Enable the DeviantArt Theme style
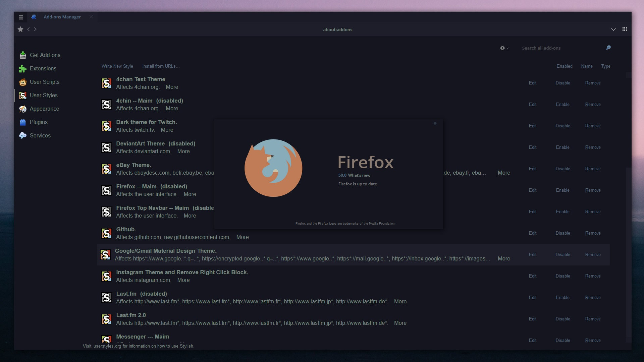The height and width of the screenshot is (362, 644). click(x=562, y=147)
